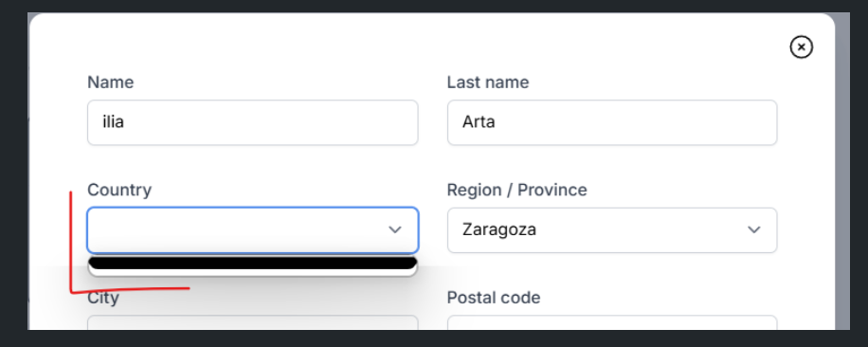The width and height of the screenshot is (868, 347).
Task: Click into the Postal code input box
Action: tap(612, 322)
